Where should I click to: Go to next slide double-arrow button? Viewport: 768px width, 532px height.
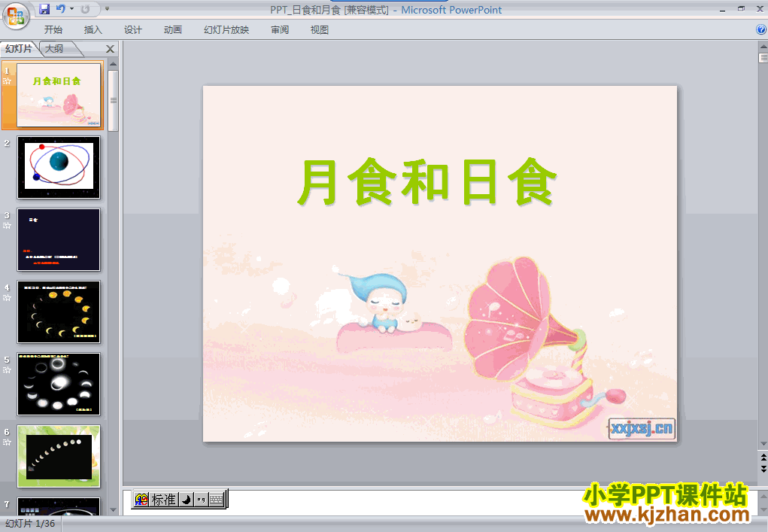[763, 468]
